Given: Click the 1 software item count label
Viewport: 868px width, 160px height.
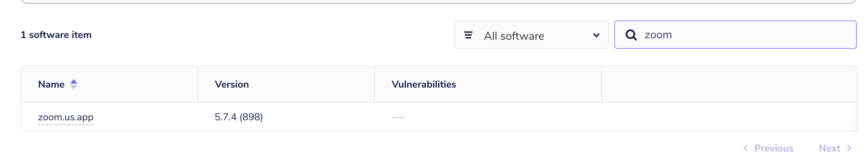Looking at the screenshot, I should tap(56, 35).
